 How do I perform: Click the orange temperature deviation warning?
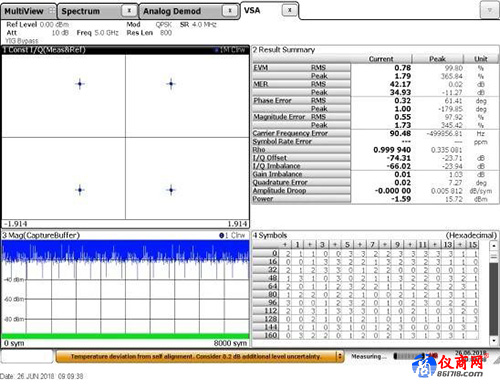tap(196, 356)
